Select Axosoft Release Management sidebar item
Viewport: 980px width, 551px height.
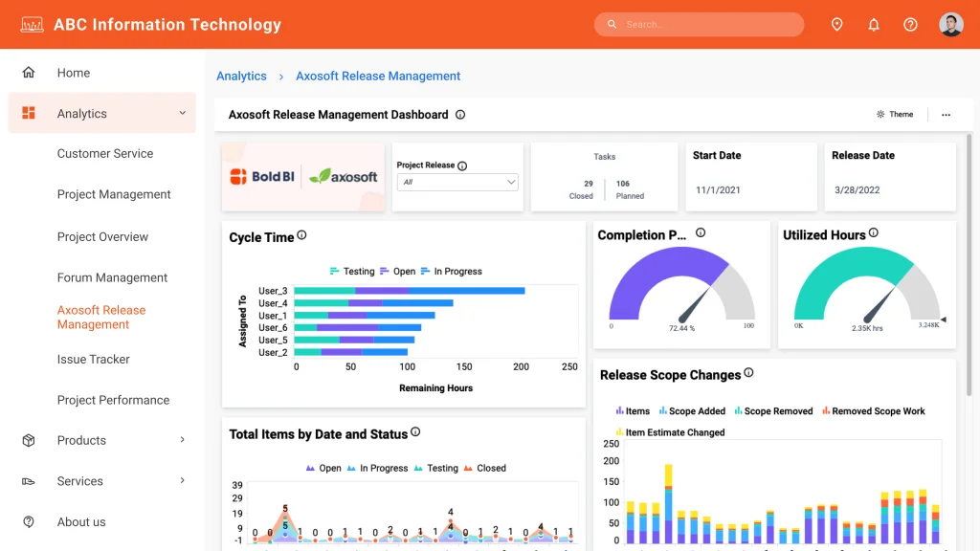point(101,318)
